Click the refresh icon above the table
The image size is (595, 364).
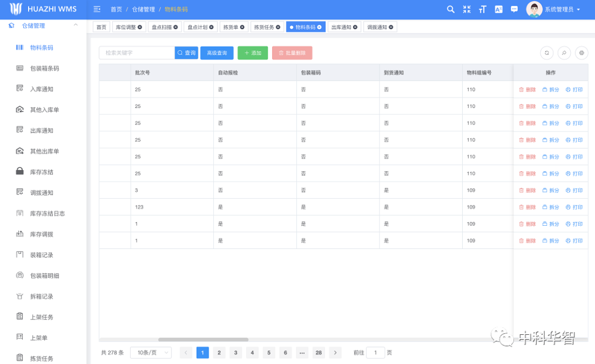547,53
